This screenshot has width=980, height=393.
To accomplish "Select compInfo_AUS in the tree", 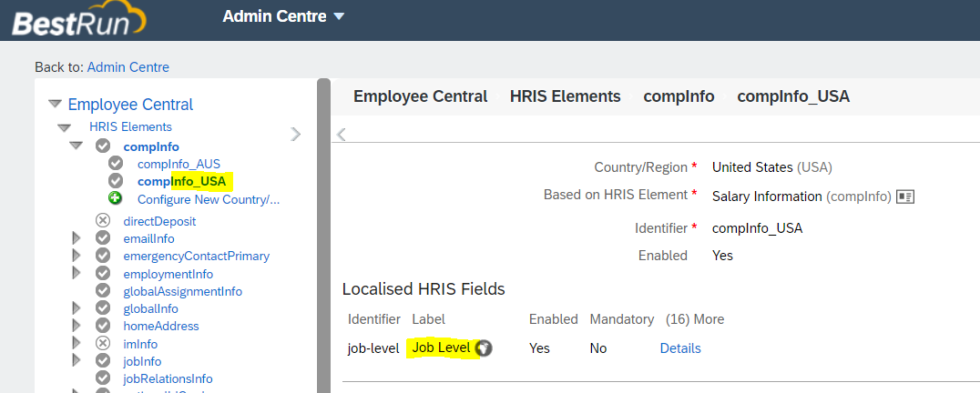I will point(179,164).
